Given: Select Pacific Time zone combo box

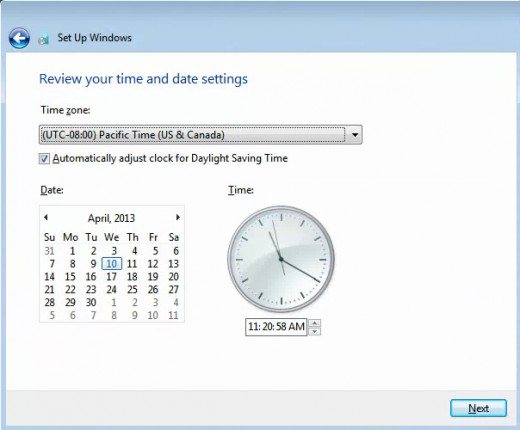Looking at the screenshot, I should click(x=200, y=135).
